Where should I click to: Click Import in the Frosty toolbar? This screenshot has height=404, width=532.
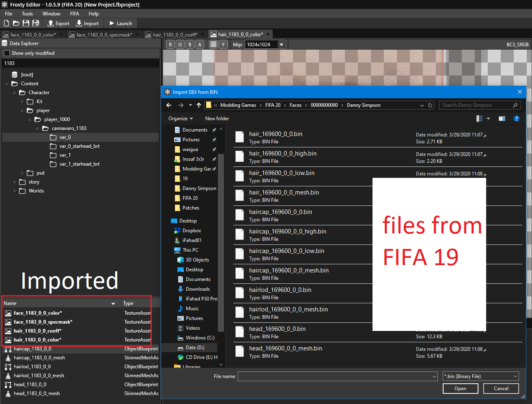(x=87, y=23)
